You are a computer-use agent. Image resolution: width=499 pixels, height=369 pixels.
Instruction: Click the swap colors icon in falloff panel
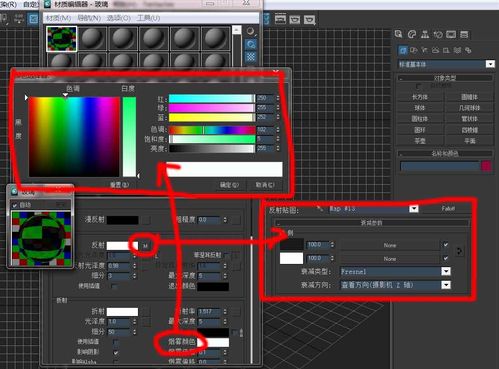459,251
